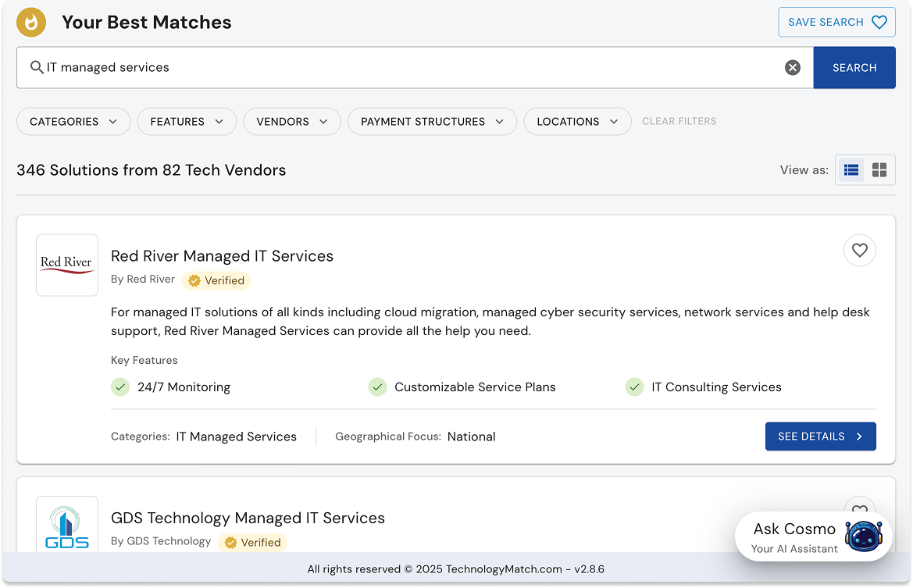Click the Save Search button
This screenshot has width=913, height=588.
coord(836,22)
